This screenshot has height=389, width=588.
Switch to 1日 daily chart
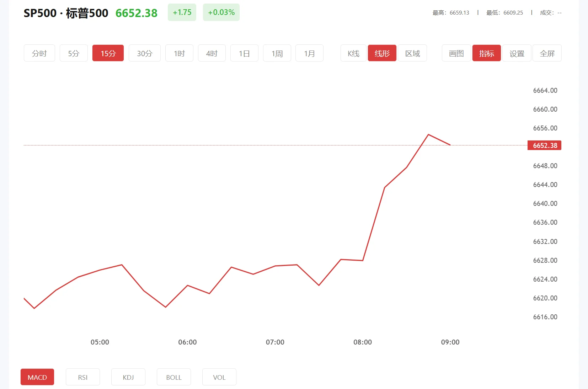(244, 53)
